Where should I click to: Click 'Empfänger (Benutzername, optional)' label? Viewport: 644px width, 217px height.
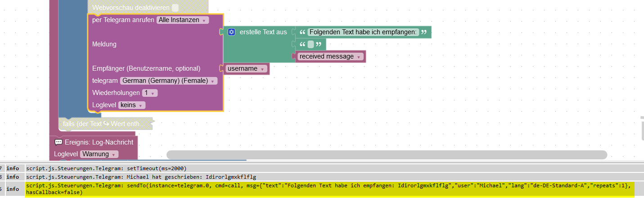[146, 68]
